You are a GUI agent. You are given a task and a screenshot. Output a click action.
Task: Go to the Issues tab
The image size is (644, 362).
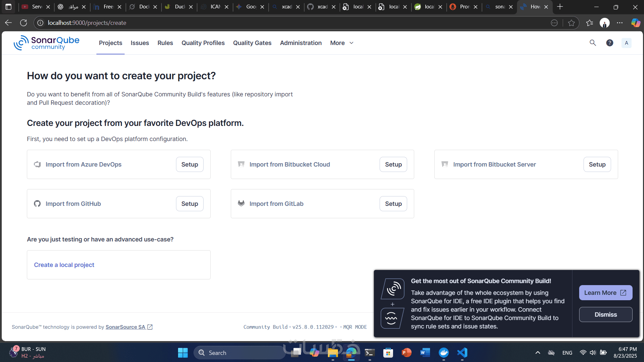coord(140,43)
